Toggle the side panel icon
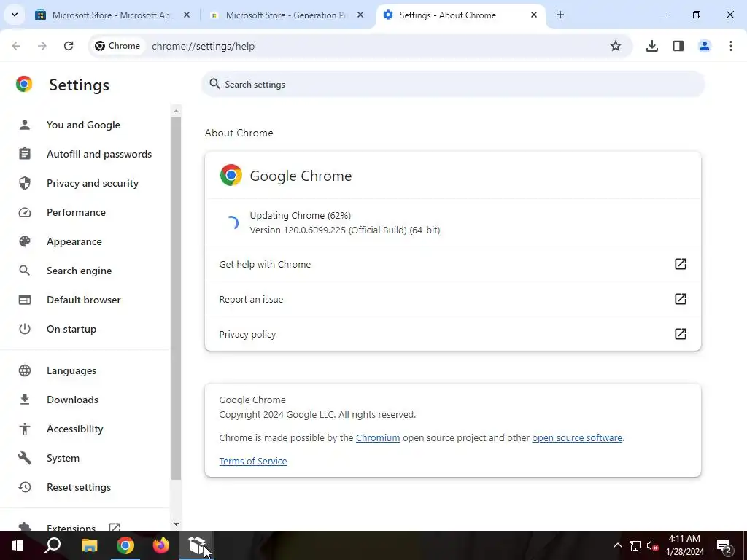This screenshot has height=560, width=747. point(678,46)
